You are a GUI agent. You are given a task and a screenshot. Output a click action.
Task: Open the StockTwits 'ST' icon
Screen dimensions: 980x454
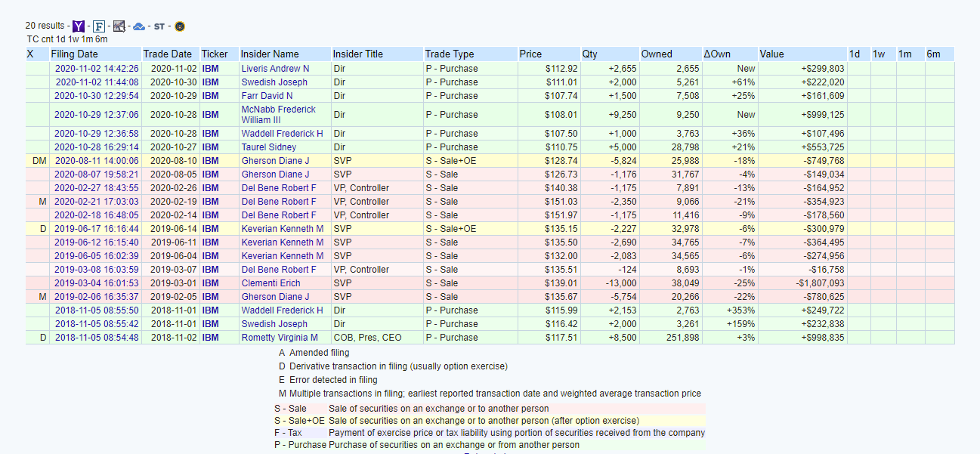pyautogui.click(x=159, y=26)
